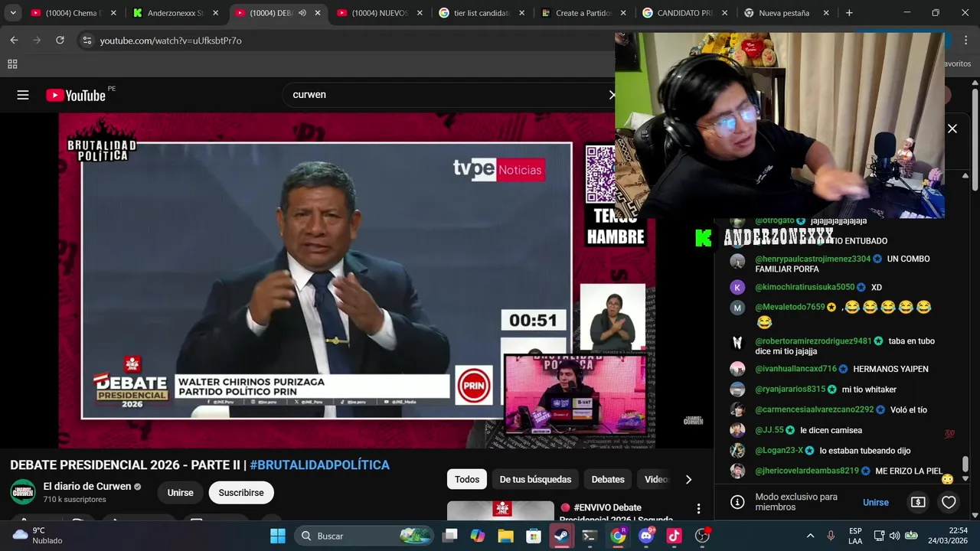Open @carmencesiaalvarezcano2292 chat author name
The image size is (980, 551).
(x=814, y=409)
